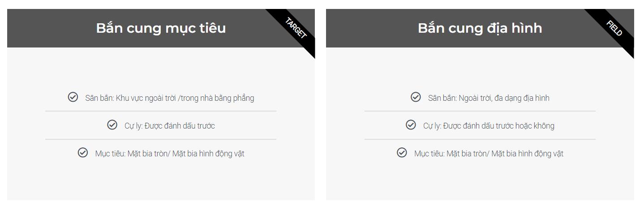Click text "Sân bắn: Khu vực ngoài trời /trong nhà"

[x=169, y=98]
